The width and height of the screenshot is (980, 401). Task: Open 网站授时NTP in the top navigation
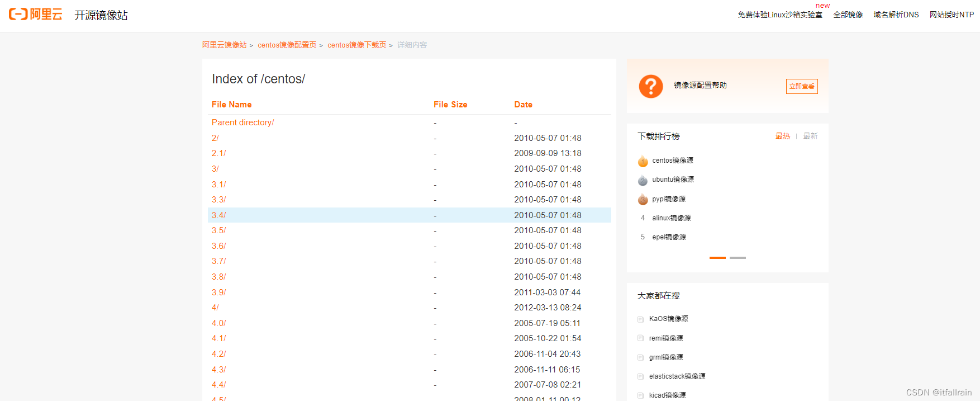[952, 15]
